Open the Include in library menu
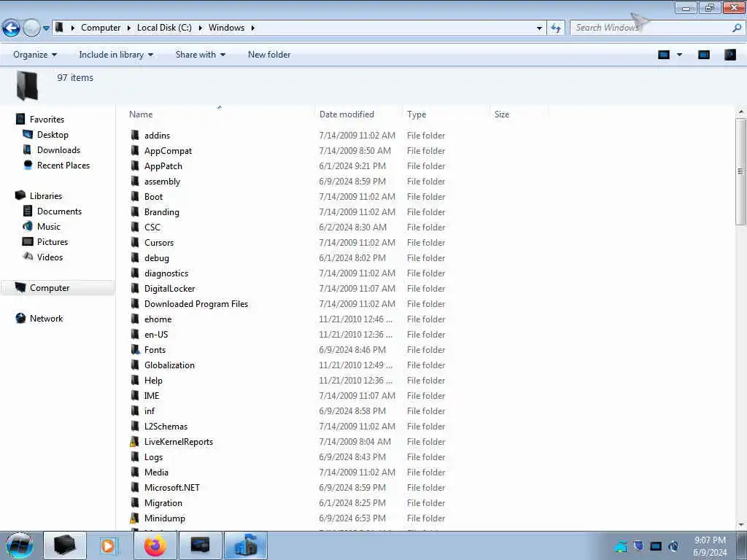747x560 pixels. point(116,55)
